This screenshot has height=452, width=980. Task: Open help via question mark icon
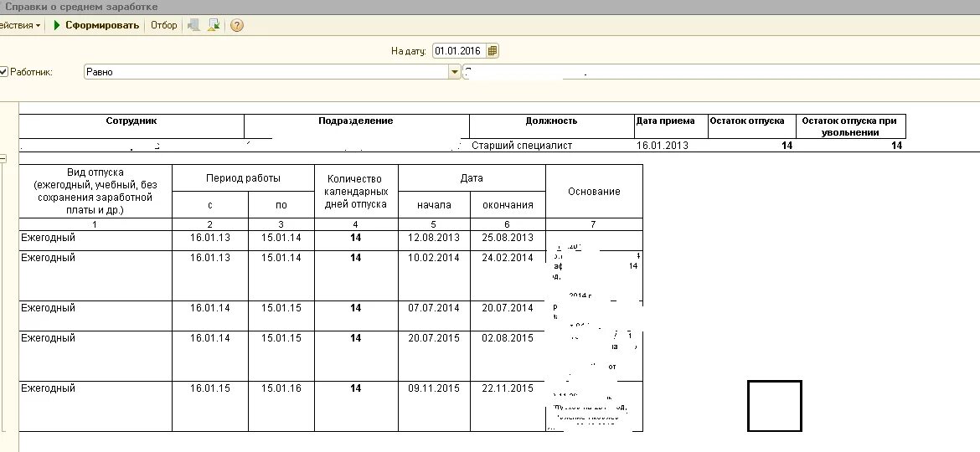coord(237,26)
